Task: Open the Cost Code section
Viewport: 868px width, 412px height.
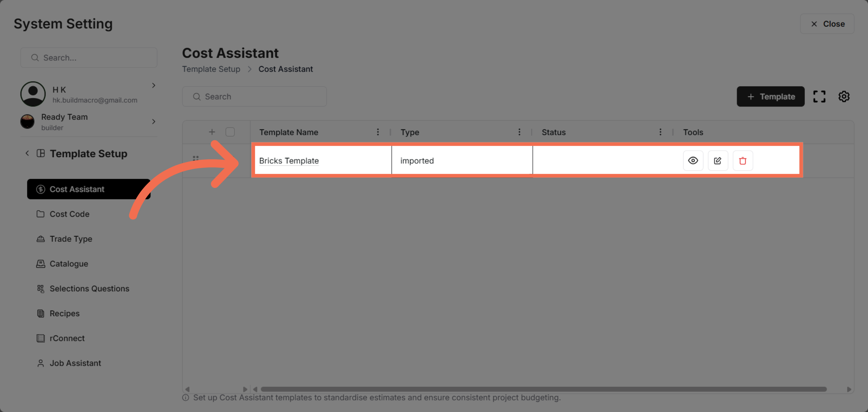Action: pos(69,214)
